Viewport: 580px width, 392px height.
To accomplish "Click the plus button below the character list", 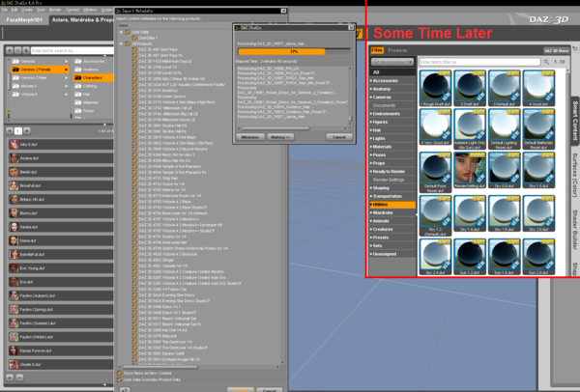I will click(x=10, y=378).
